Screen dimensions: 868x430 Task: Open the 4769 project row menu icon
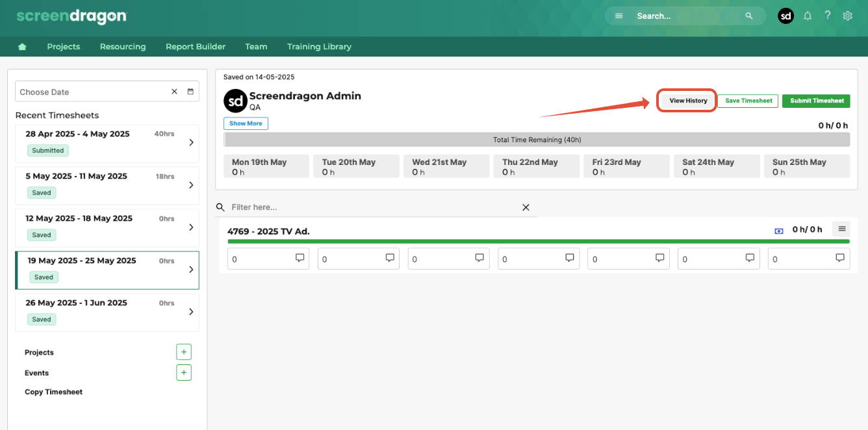coord(841,229)
